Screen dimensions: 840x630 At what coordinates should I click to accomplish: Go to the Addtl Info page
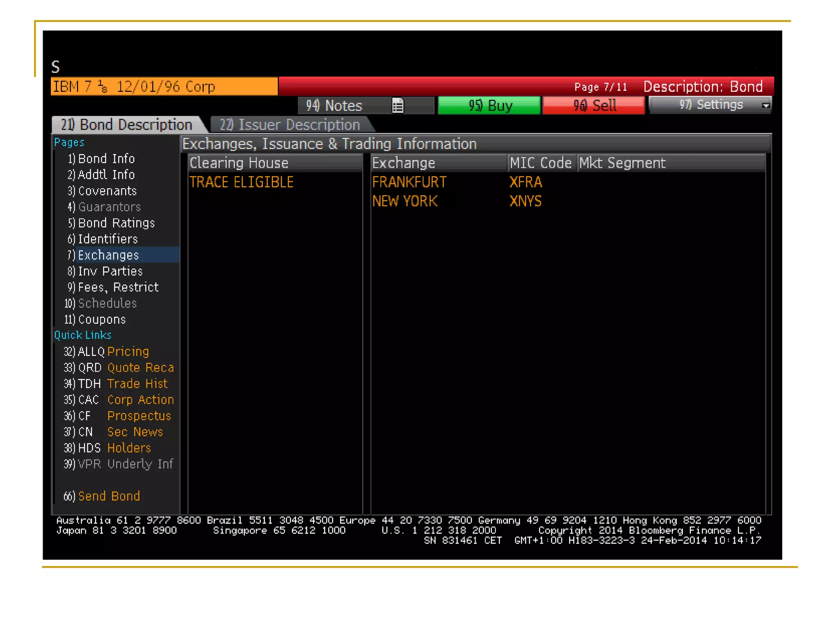[x=106, y=175]
